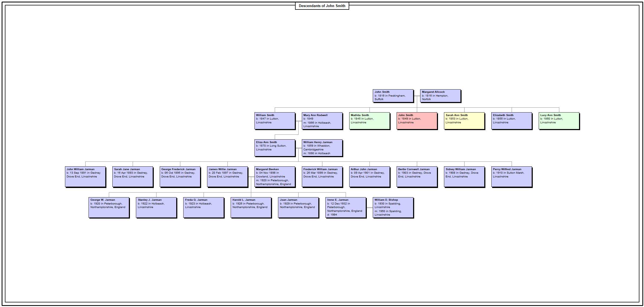Click William Smith born 1847 box
The height and width of the screenshot is (307, 644).
tap(275, 121)
